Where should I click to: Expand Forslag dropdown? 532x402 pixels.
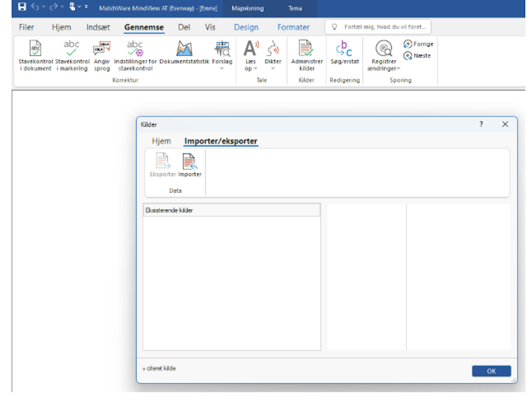coord(222,68)
